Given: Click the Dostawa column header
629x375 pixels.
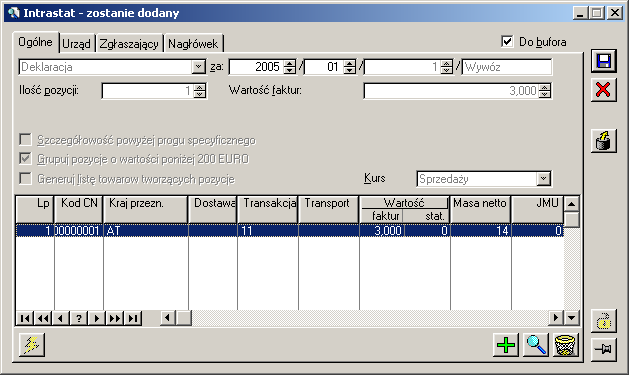Looking at the screenshot, I should (x=213, y=209).
